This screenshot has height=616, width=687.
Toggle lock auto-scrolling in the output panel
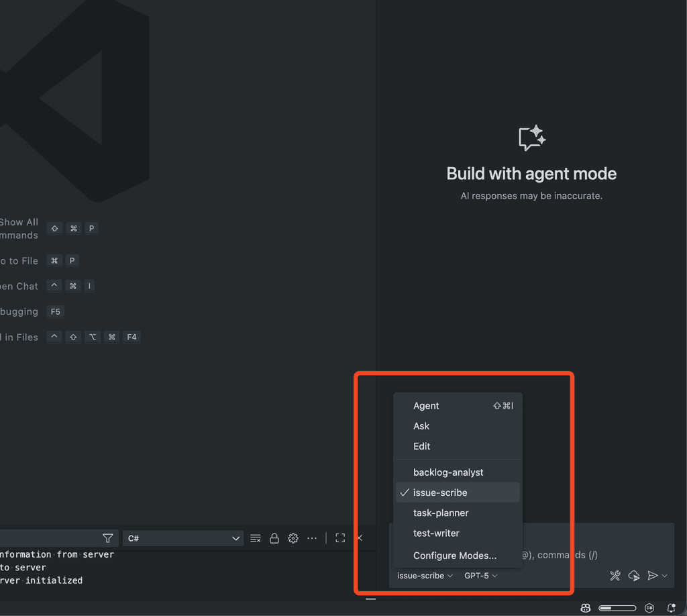[x=274, y=537]
